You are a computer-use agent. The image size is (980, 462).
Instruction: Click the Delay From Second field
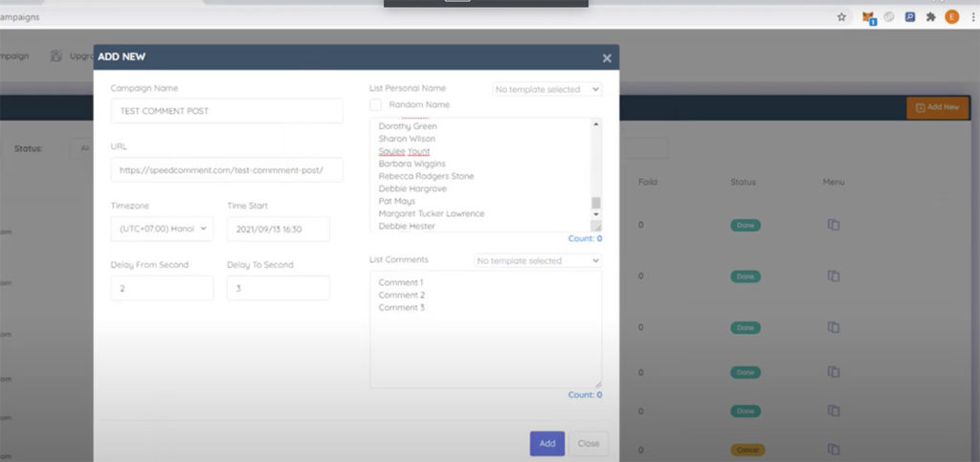pyautogui.click(x=162, y=288)
